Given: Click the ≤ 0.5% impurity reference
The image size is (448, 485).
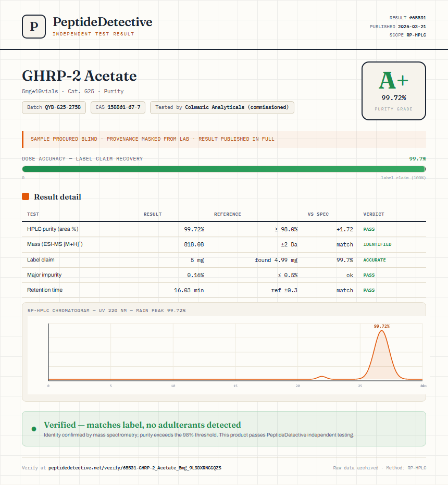Looking at the screenshot, I should point(288,275).
